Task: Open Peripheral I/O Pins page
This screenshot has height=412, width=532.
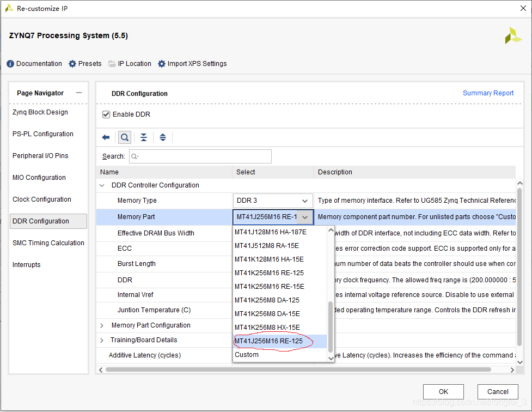Action: (x=40, y=155)
